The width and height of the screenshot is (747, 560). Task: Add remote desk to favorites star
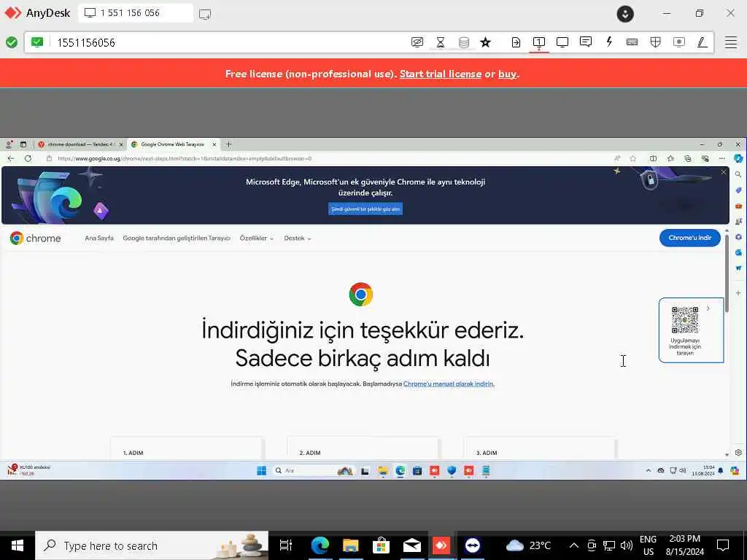tap(485, 42)
